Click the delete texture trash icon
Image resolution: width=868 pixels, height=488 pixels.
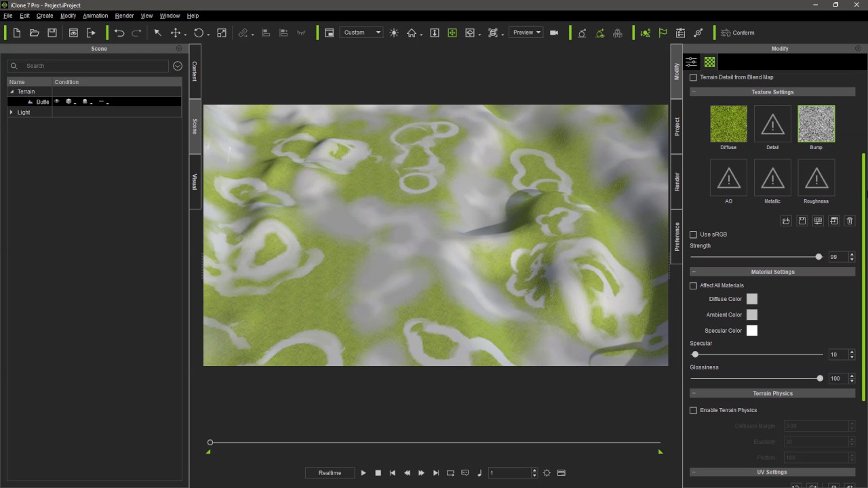pos(850,221)
